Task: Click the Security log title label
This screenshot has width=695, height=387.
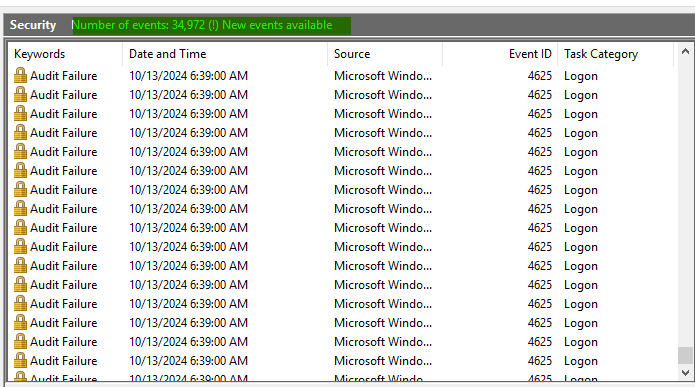Action: point(33,25)
